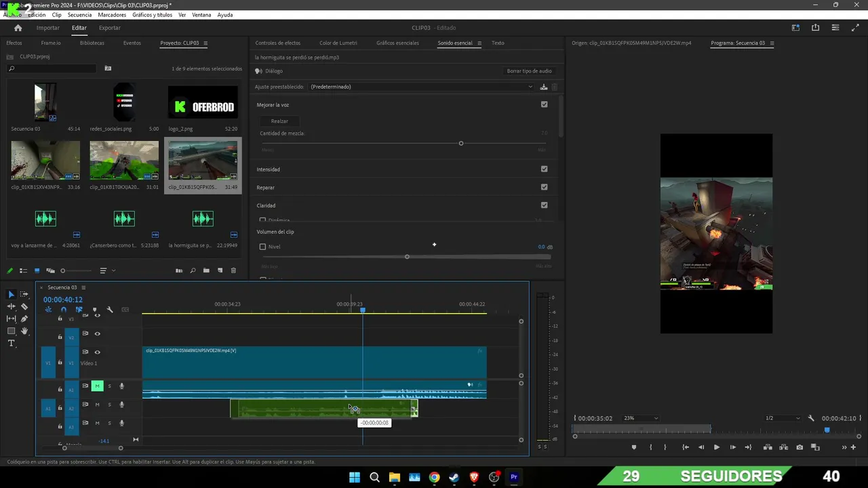
Task: Expand more program monitor buttons chevron
Action: click(844, 447)
